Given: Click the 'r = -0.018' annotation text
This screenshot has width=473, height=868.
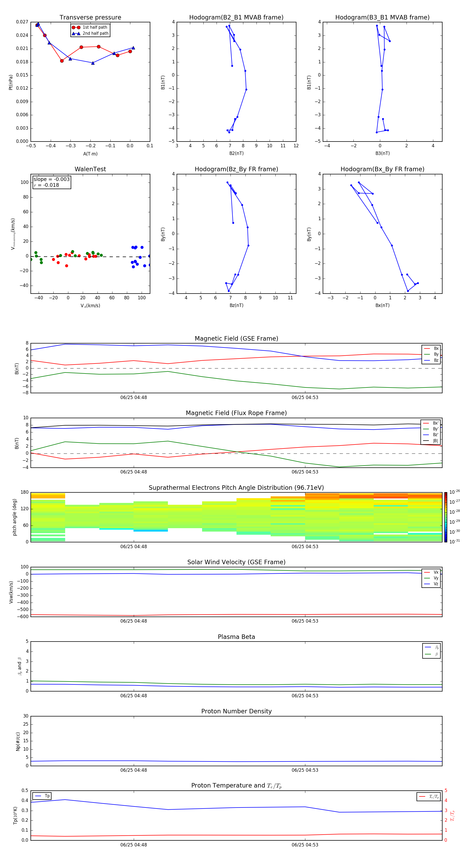Looking at the screenshot, I should click(47, 185).
